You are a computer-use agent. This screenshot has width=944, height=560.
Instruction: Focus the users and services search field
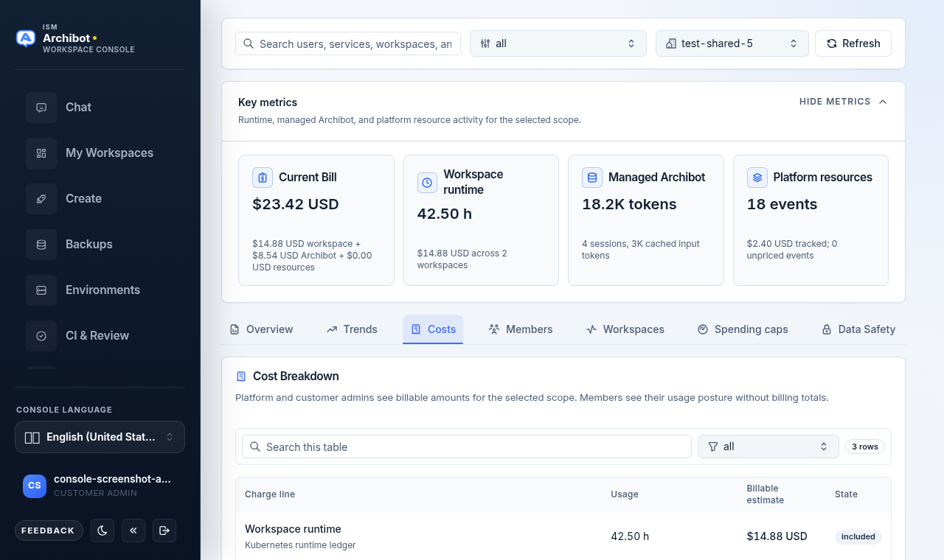pyautogui.click(x=348, y=43)
